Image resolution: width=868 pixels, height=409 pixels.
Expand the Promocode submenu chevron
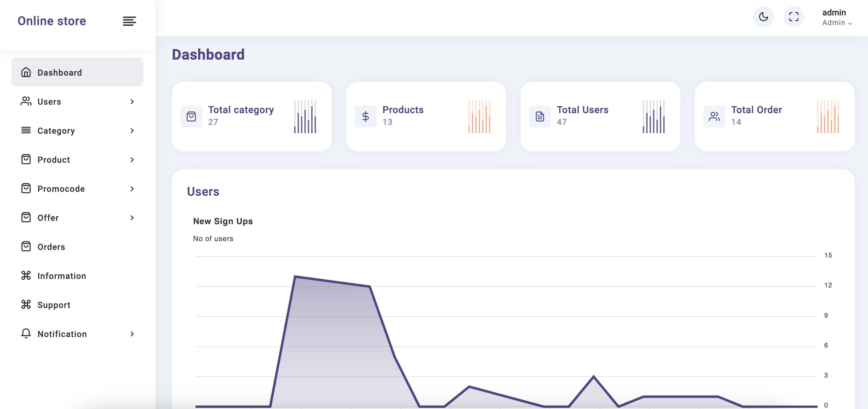pyautogui.click(x=132, y=189)
